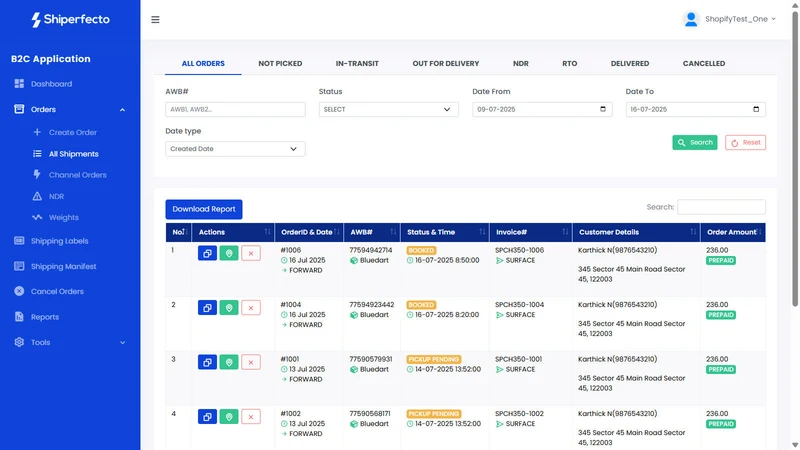
Task: Cancel order #1004 with red X icon
Action: [251, 308]
